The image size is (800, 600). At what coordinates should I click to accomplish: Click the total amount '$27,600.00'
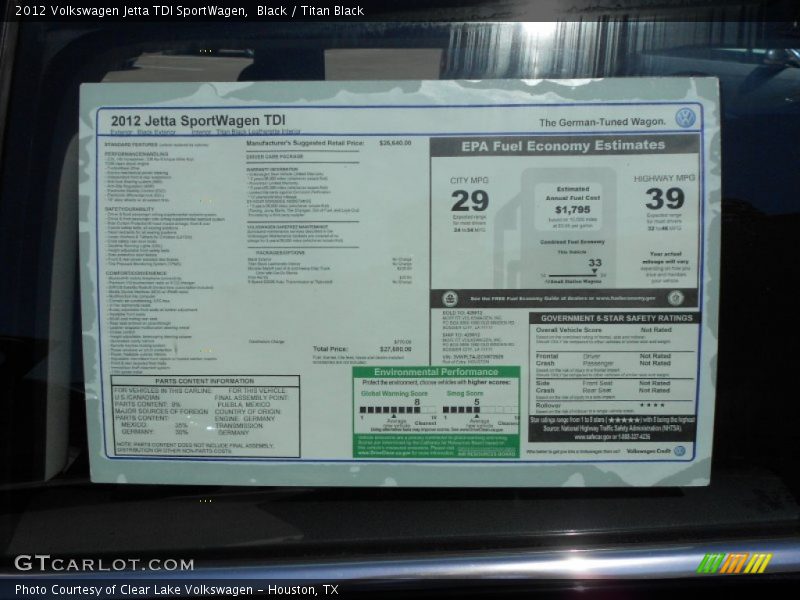tap(395, 349)
